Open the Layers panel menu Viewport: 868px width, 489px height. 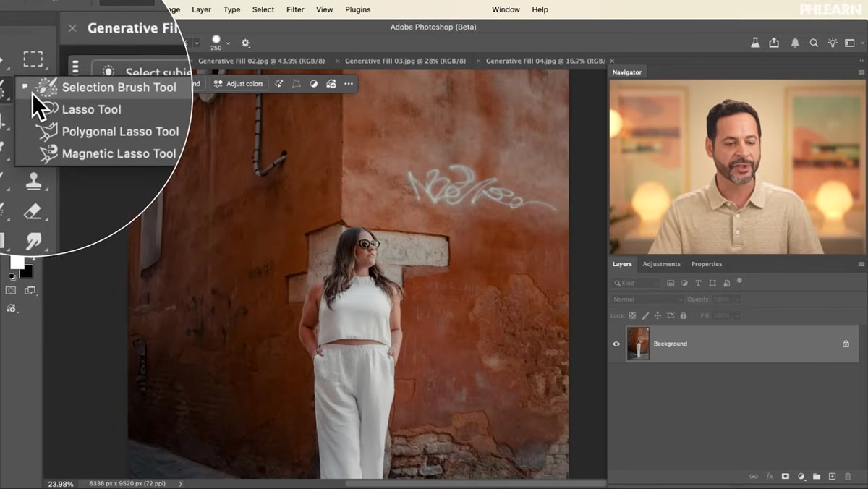[861, 264]
